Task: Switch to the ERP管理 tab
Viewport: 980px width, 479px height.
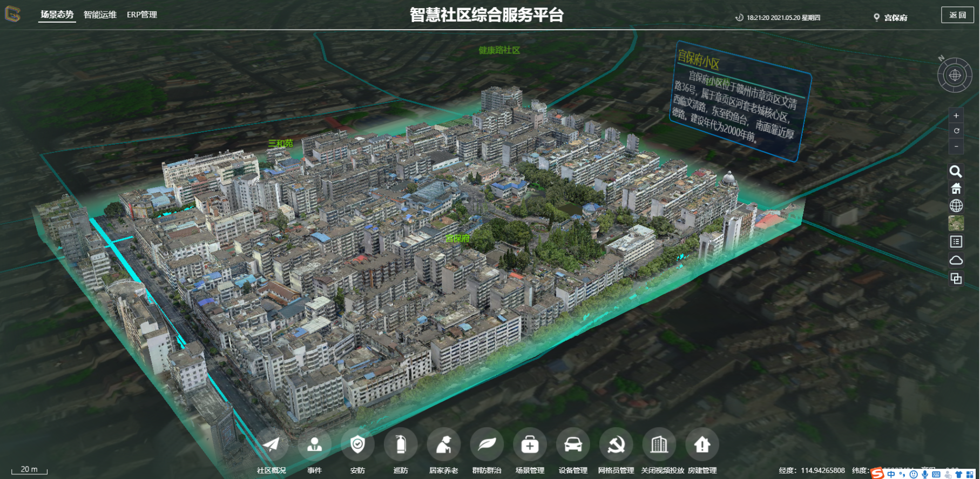Action: tap(142, 15)
